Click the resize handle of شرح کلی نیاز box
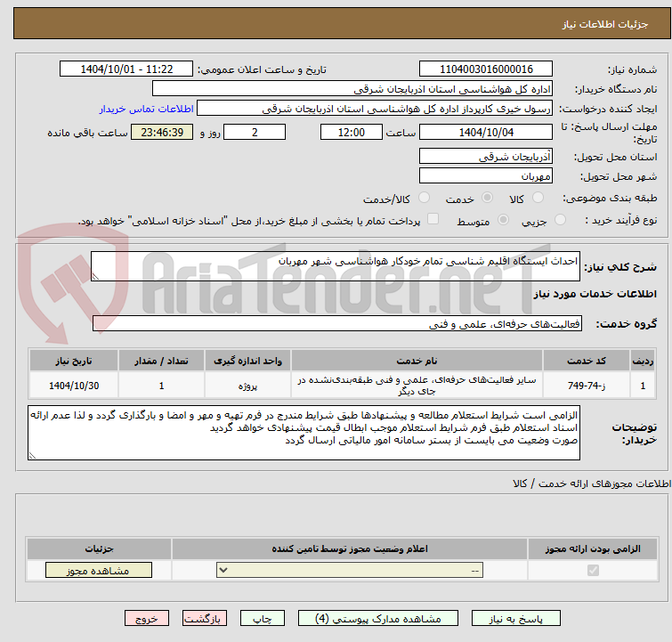Viewport: 672px width, 642px height. 95,277
